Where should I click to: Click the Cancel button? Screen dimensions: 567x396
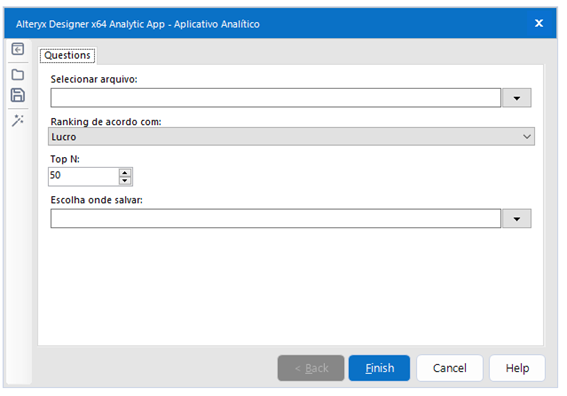point(449,368)
